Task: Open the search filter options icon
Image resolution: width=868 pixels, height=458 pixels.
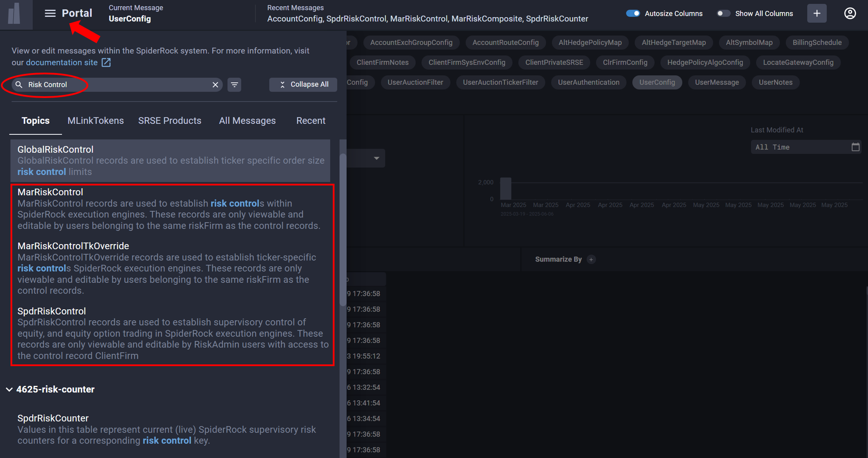Action: coord(234,85)
